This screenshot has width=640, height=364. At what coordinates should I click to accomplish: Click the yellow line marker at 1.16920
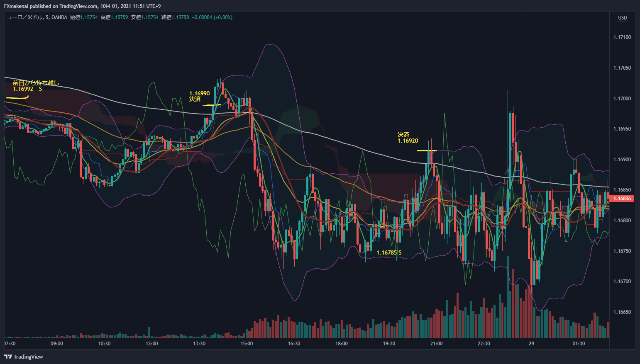click(x=427, y=150)
